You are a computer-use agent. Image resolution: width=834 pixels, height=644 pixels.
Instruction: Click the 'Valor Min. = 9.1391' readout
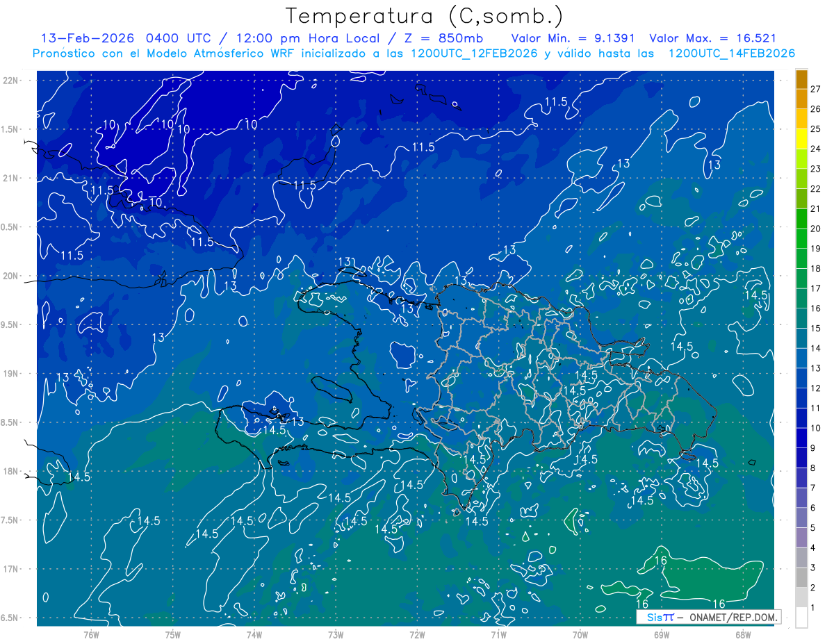point(575,38)
